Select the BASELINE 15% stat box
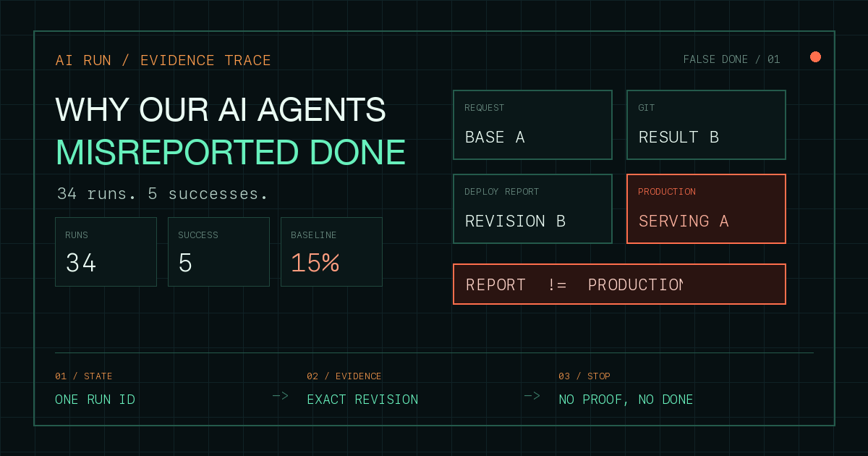Viewport: 868px width, 456px height. (x=331, y=252)
